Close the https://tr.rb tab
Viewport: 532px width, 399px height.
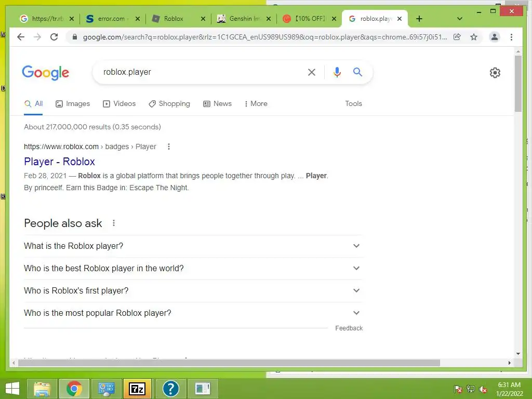click(72, 19)
